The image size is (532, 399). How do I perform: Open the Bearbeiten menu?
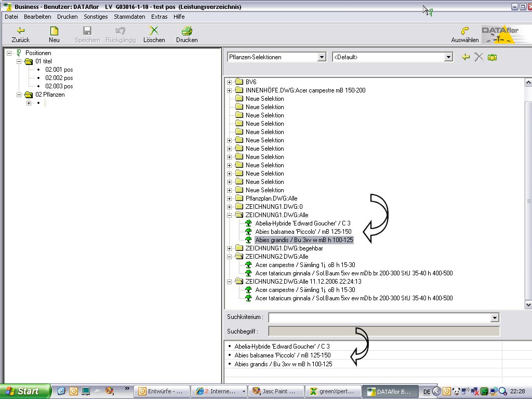[37, 17]
